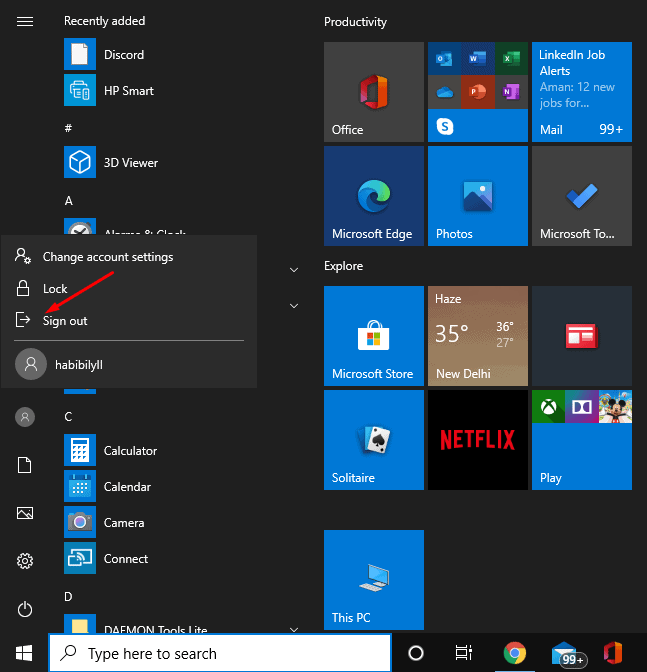647x672 pixels.
Task: Open the Netflix tile
Action: (478, 440)
